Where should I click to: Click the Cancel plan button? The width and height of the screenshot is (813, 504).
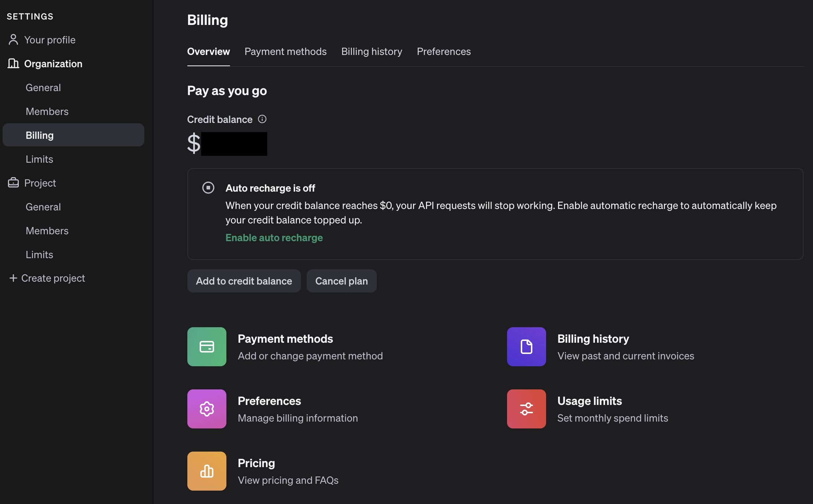(x=342, y=281)
